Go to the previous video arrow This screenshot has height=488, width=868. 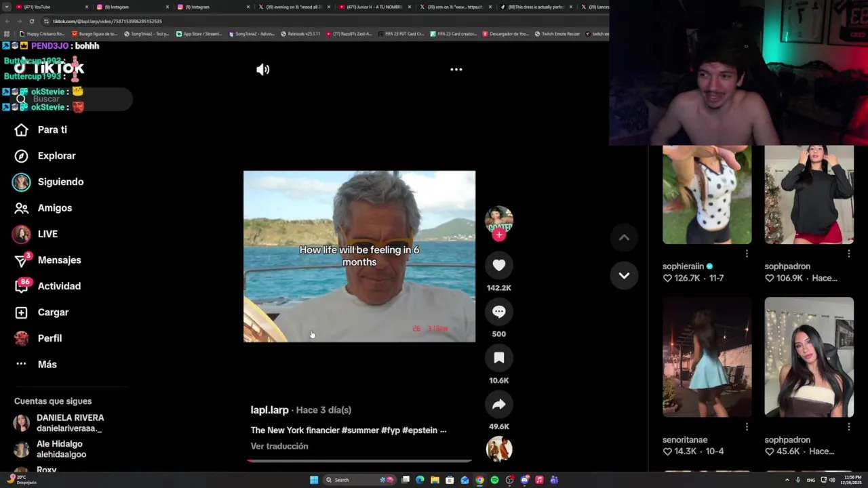point(624,237)
